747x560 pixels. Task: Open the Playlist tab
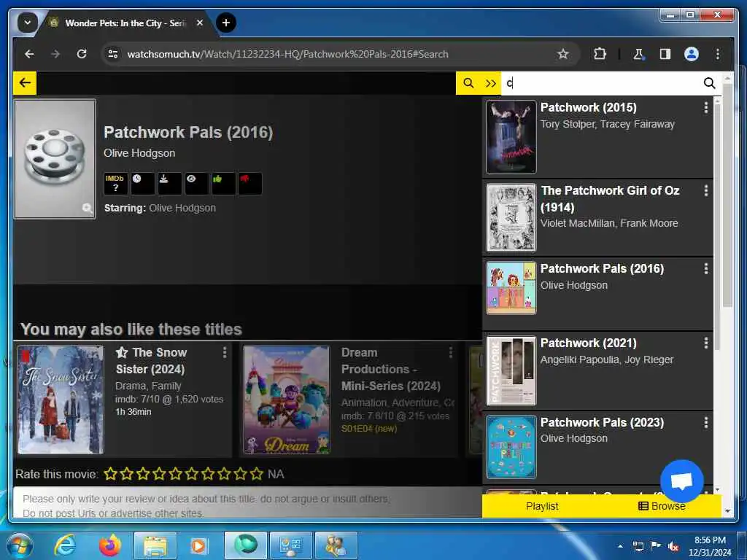tap(542, 506)
